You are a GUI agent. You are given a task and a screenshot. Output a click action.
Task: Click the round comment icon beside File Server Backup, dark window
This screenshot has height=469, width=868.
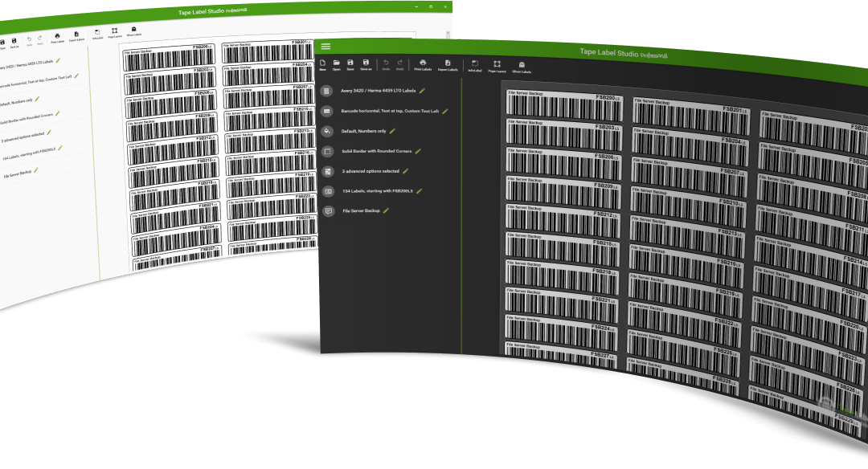(329, 211)
